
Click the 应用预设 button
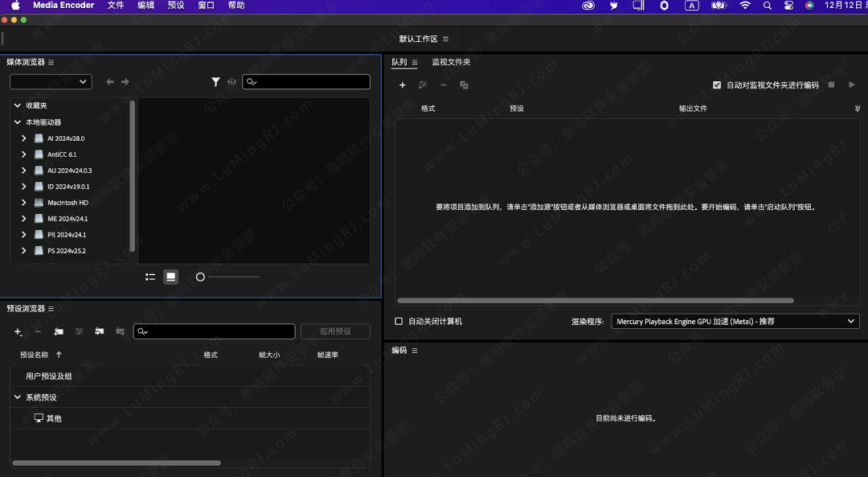pyautogui.click(x=335, y=331)
